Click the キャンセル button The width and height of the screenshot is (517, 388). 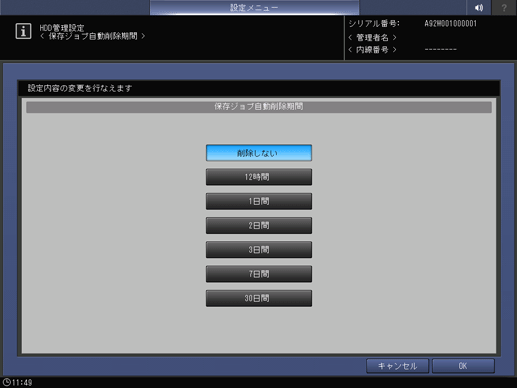click(x=397, y=366)
